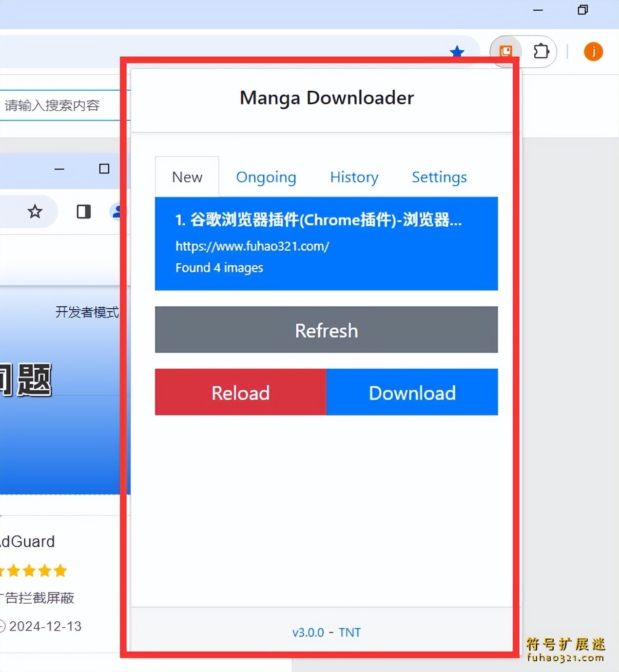
Task: Open the Settings tab
Action: pos(439,177)
